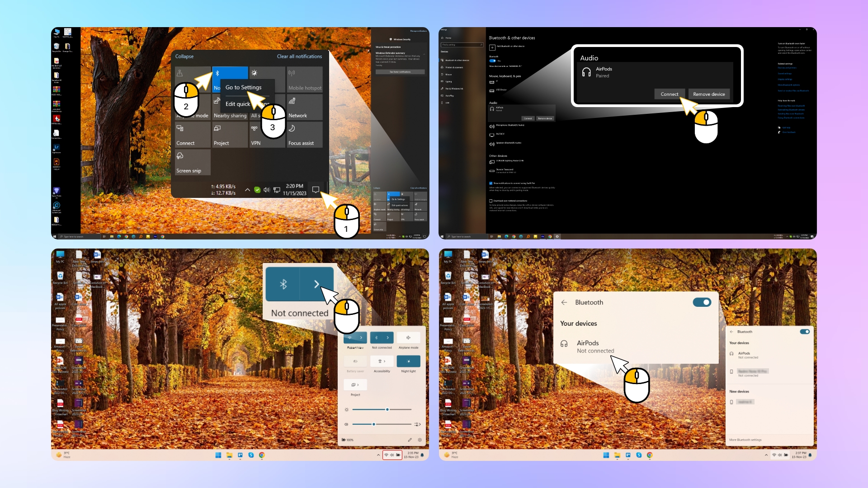The image size is (868, 488).
Task: Open Start button on bottom-left screenshot taskbar
Action: point(218,455)
